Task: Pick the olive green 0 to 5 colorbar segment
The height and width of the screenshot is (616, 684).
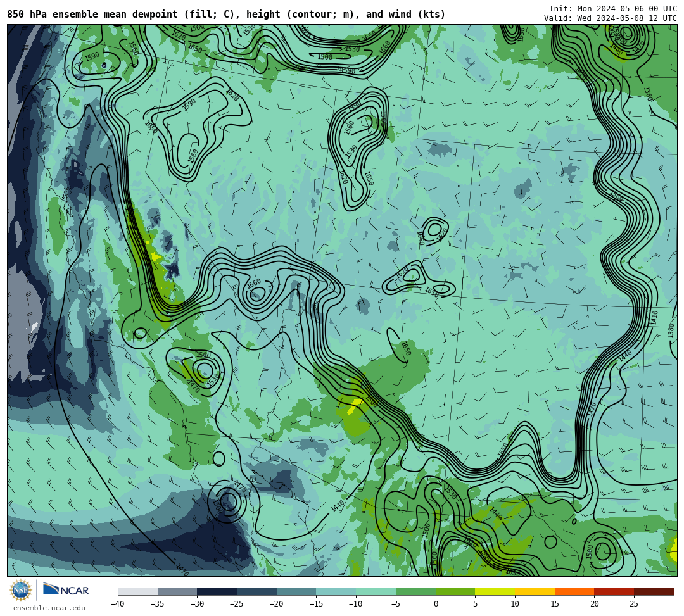Action: tap(455, 591)
